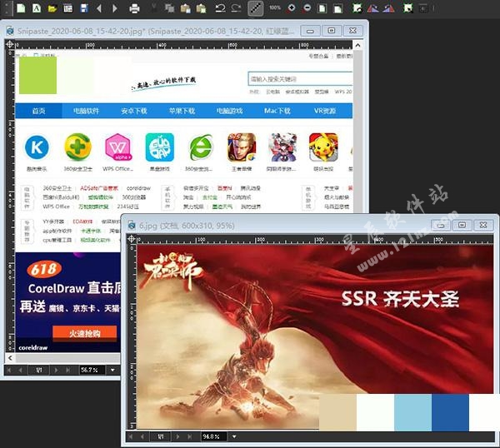Image resolution: width=500 pixels, height=448 pixels.
Task: Maximize the Snipaste document window
Action: (x=332, y=31)
